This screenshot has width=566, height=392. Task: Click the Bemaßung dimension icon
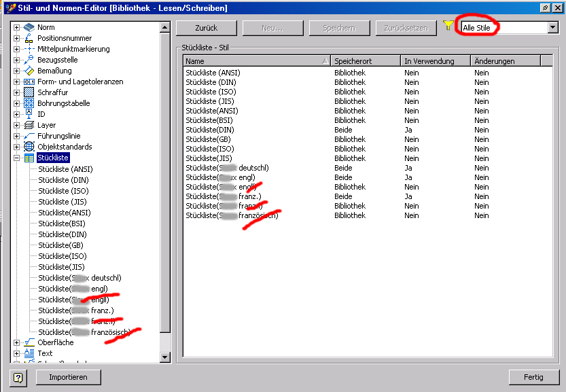tap(29, 71)
